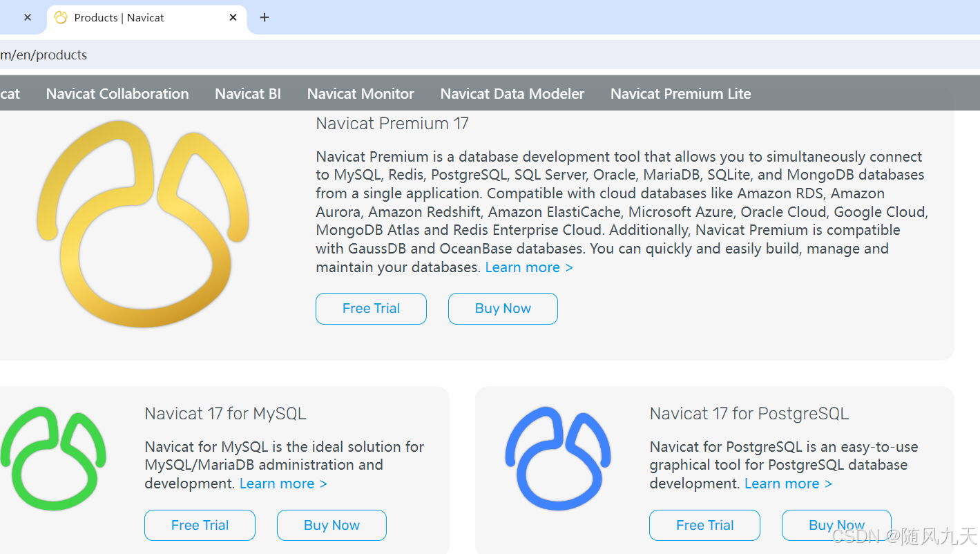Open Navicat Collaboration menu item
Image resolution: width=980 pixels, height=554 pixels.
click(x=117, y=94)
